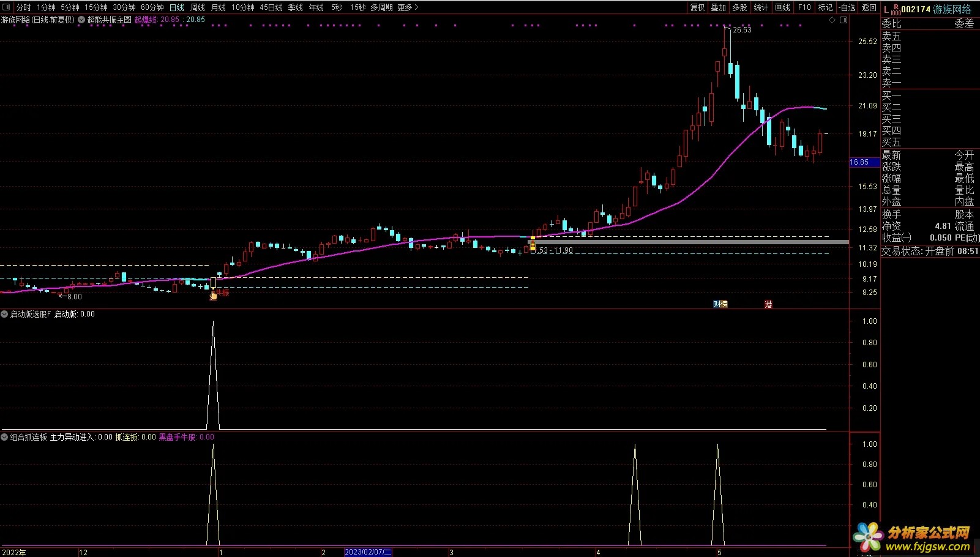Click the 8.00 low price label
Viewport: 980px width, 557px height.
(x=74, y=297)
